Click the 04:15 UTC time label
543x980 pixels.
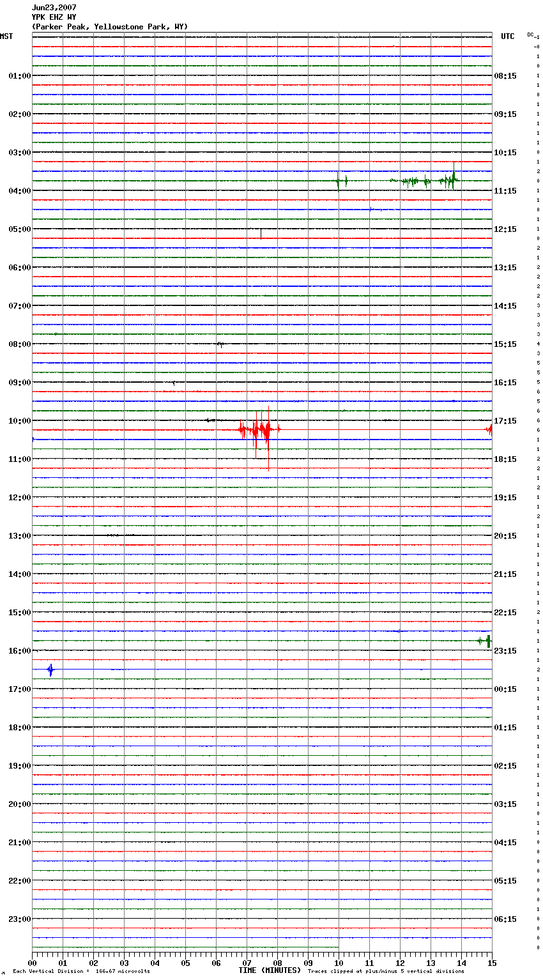pyautogui.click(x=505, y=843)
